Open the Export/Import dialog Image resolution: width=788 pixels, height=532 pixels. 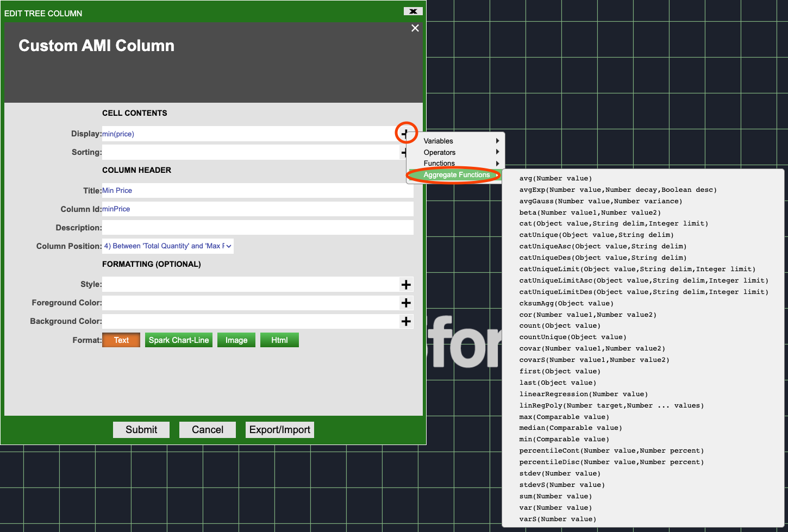[x=280, y=429]
